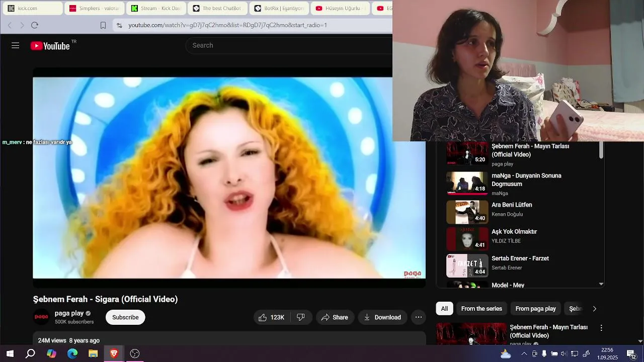Click the playlist panel scrollbar thumb
644x362 pixels.
601,150
